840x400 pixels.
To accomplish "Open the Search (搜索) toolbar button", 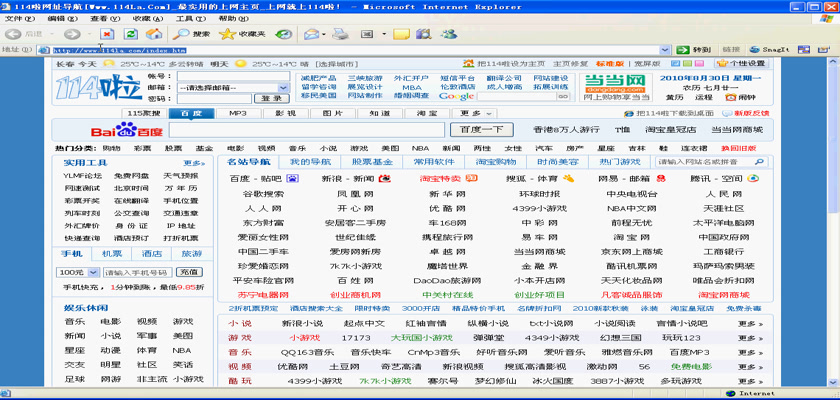I will tap(191, 34).
